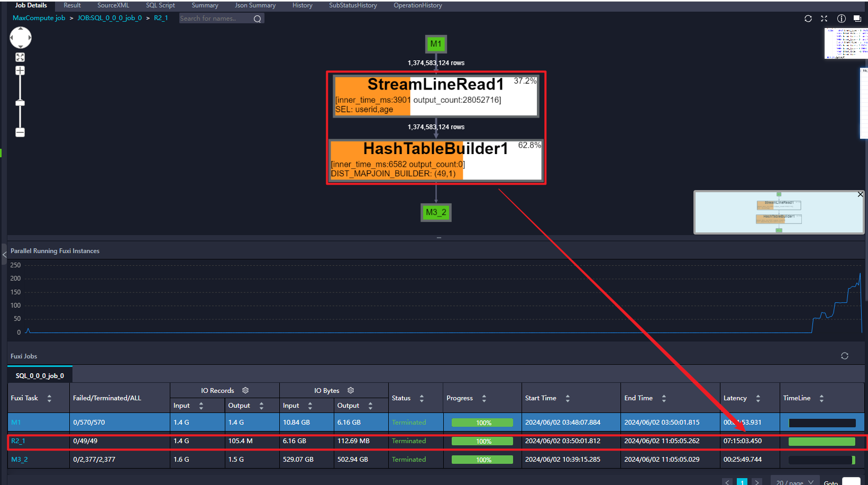Open the SourceXML tab
The height and width of the screenshot is (485, 868).
[x=113, y=5]
